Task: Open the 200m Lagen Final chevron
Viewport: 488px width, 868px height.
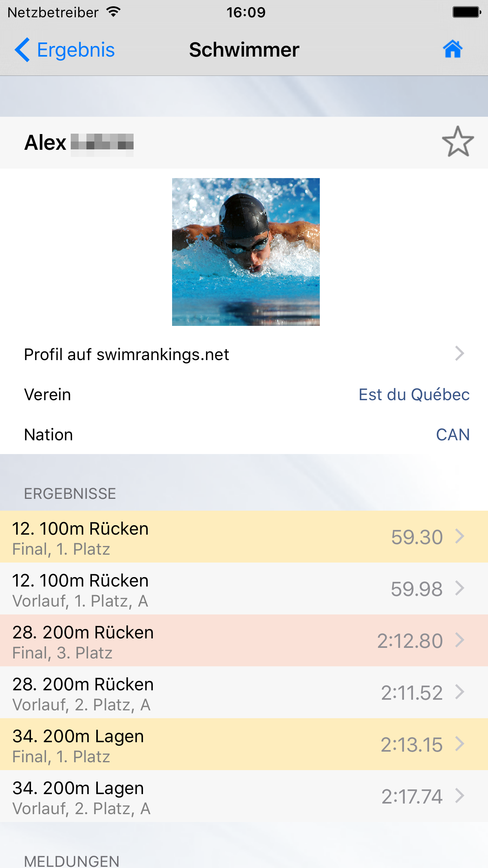Action: pyautogui.click(x=459, y=744)
